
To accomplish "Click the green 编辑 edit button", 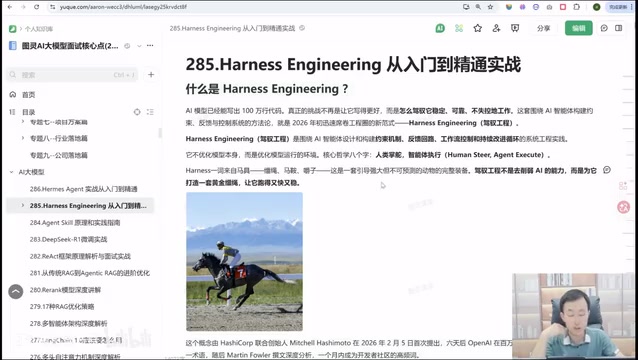I will pyautogui.click(x=579, y=28).
